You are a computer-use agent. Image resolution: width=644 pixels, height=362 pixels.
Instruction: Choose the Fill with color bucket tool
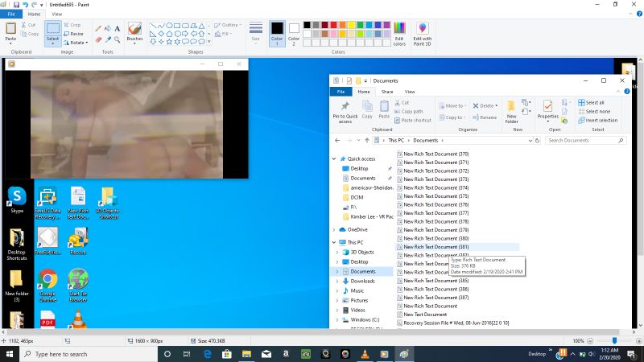point(108,28)
